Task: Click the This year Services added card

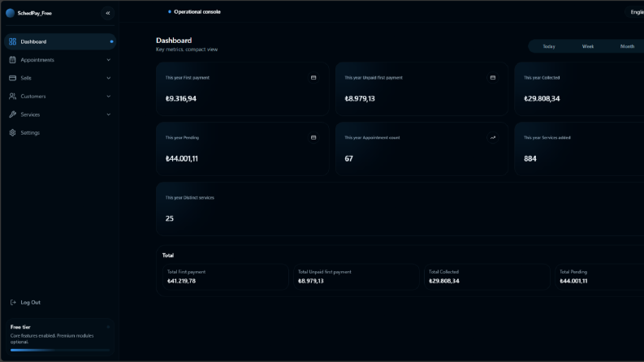Action: (579, 149)
